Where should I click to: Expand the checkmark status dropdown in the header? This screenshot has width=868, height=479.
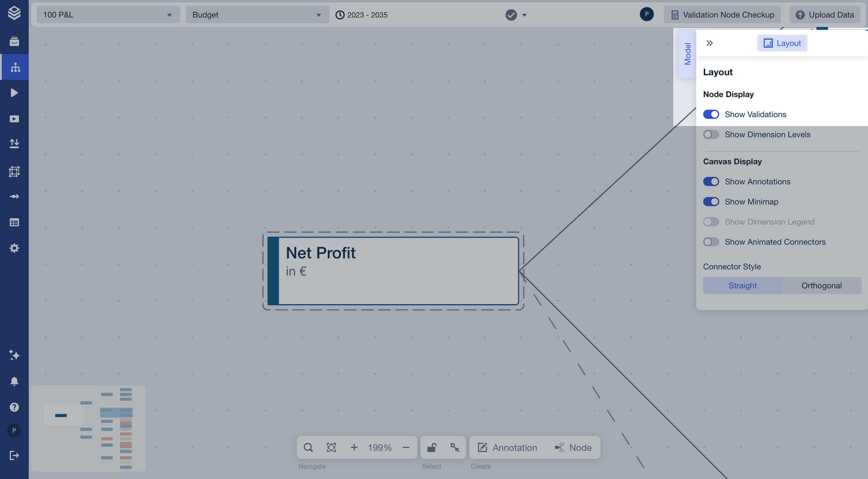[524, 15]
